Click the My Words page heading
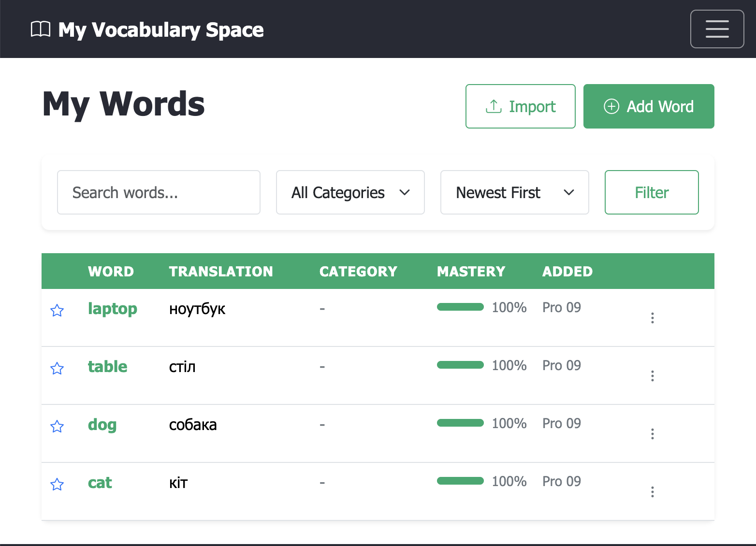The width and height of the screenshot is (756, 546). (124, 104)
